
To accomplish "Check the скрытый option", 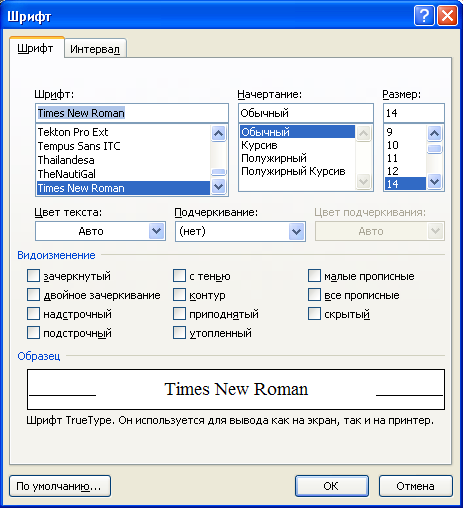I will [314, 314].
